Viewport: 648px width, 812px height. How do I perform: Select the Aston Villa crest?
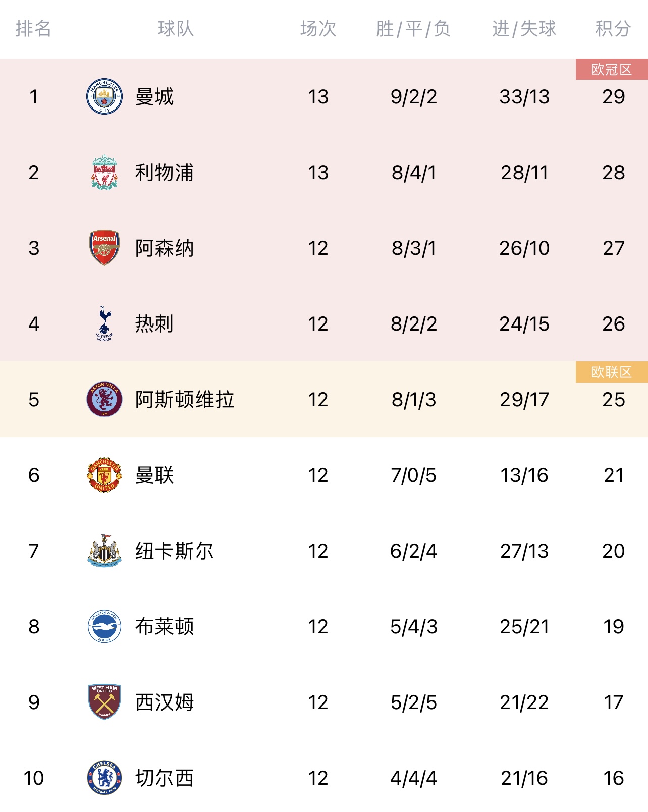pyautogui.click(x=104, y=399)
